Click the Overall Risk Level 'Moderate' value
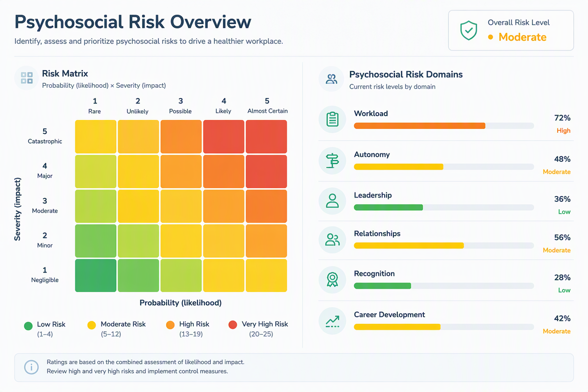 click(x=522, y=37)
